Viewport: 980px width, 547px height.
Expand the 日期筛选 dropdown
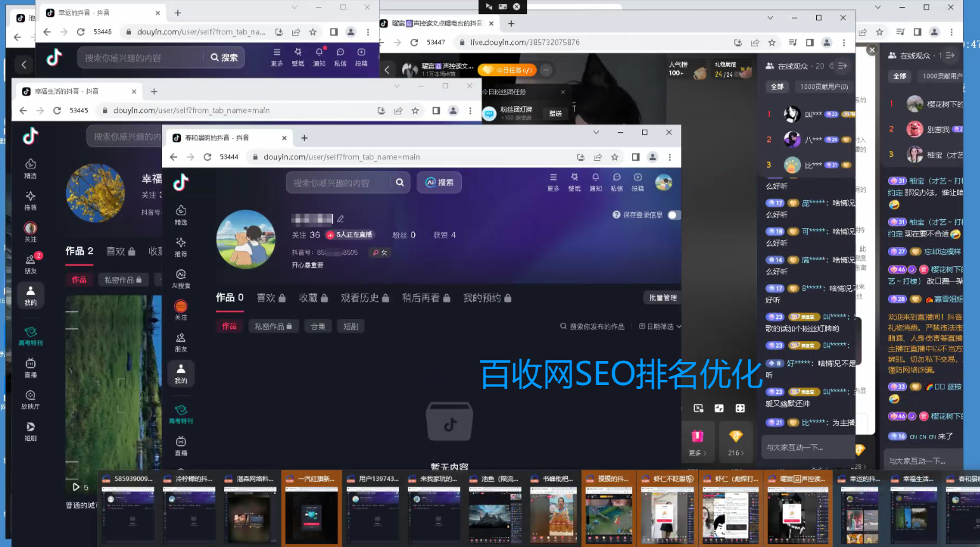tap(660, 327)
